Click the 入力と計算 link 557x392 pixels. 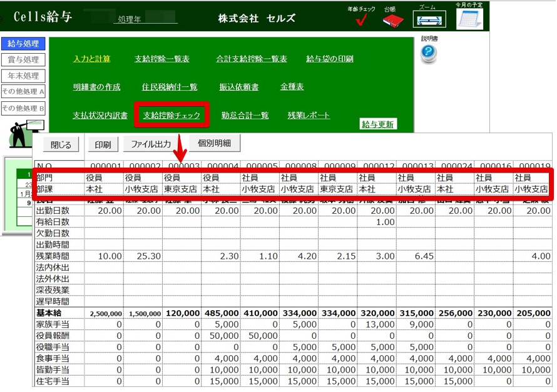click(91, 59)
